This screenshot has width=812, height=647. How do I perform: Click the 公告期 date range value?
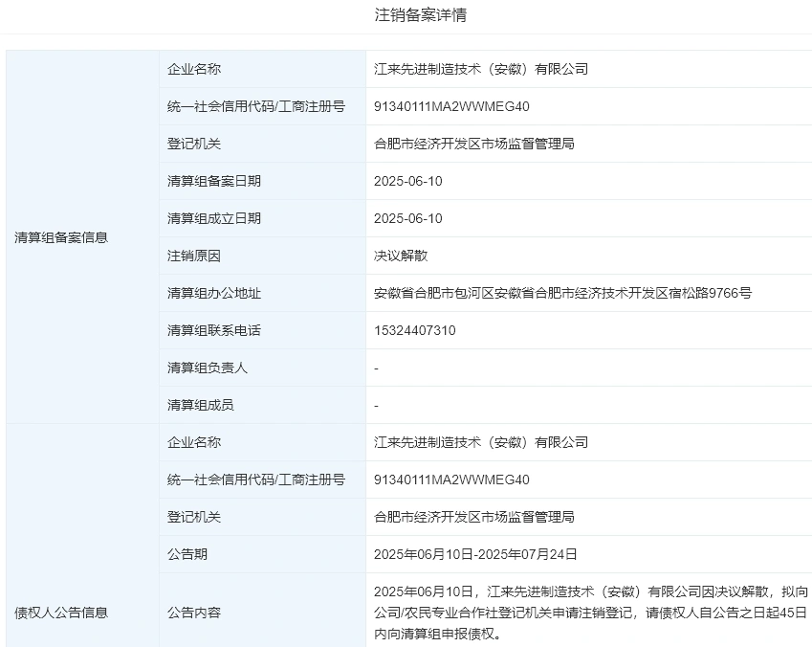pos(475,554)
